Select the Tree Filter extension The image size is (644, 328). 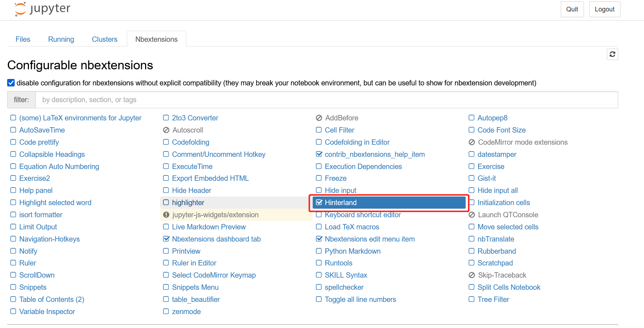(x=494, y=299)
